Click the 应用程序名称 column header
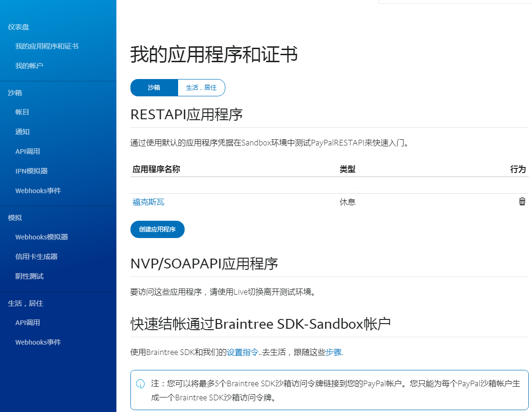The height and width of the screenshot is (412, 532). tap(156, 169)
